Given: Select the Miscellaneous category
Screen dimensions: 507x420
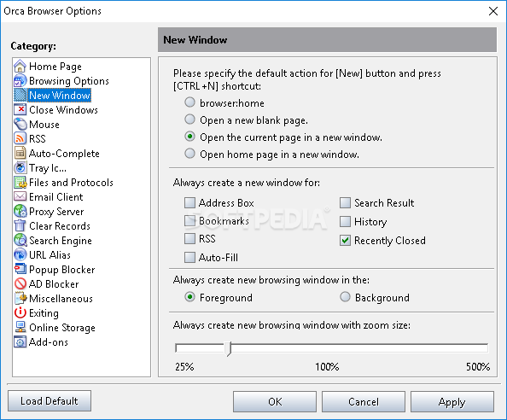Looking at the screenshot, I should pyautogui.click(x=61, y=299).
